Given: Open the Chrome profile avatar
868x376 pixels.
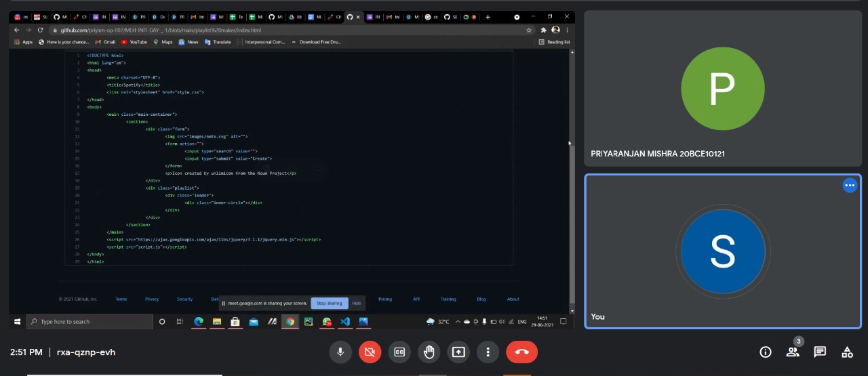Looking at the screenshot, I should 555,30.
